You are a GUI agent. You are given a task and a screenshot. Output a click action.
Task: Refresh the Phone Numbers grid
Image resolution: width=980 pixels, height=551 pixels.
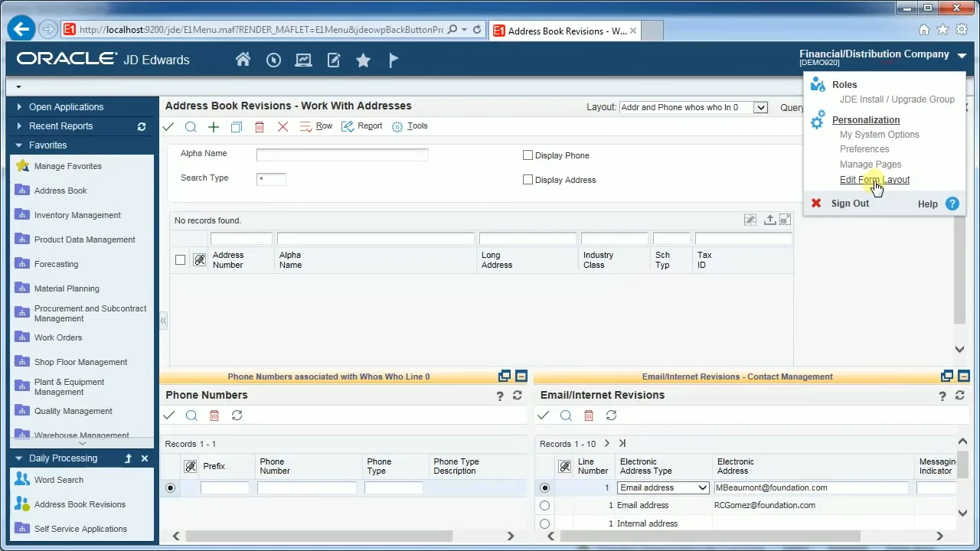point(237,415)
